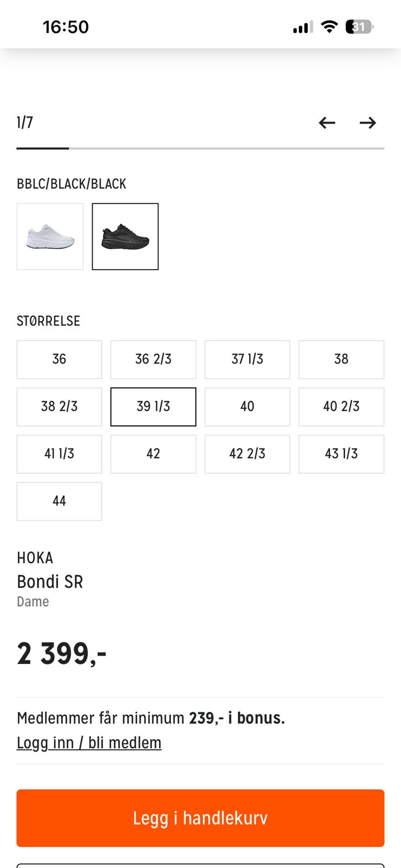This screenshot has width=401, height=868.
Task: Choose size 42 2/3
Action: click(247, 454)
